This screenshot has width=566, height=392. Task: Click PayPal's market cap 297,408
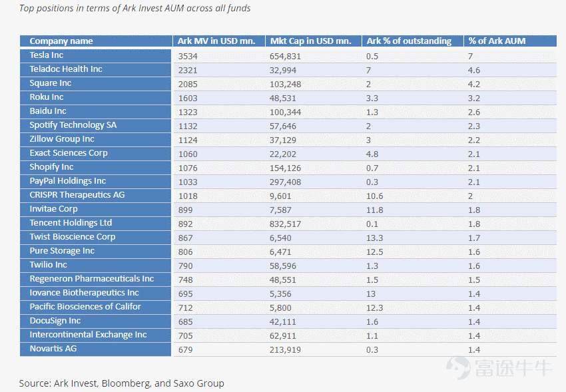[285, 182]
